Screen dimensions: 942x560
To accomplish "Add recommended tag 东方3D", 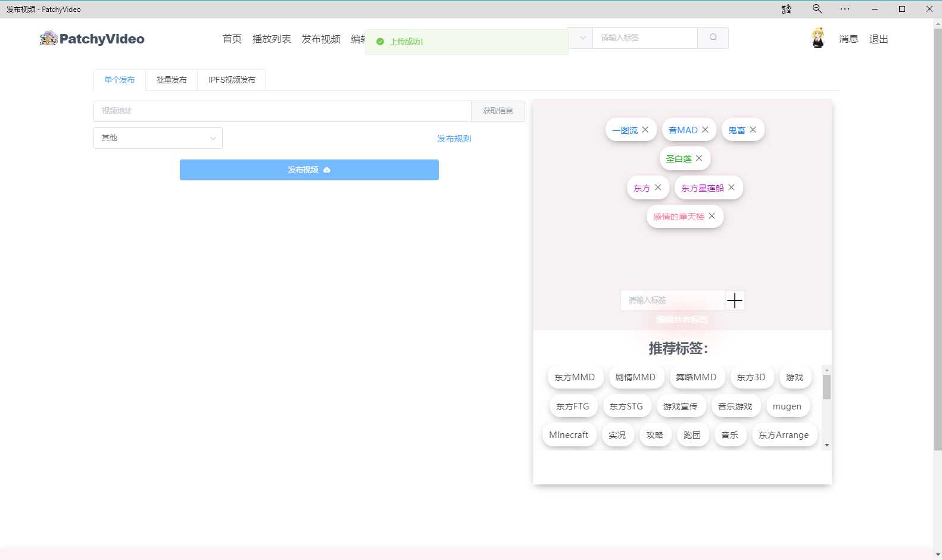I will pos(751,377).
